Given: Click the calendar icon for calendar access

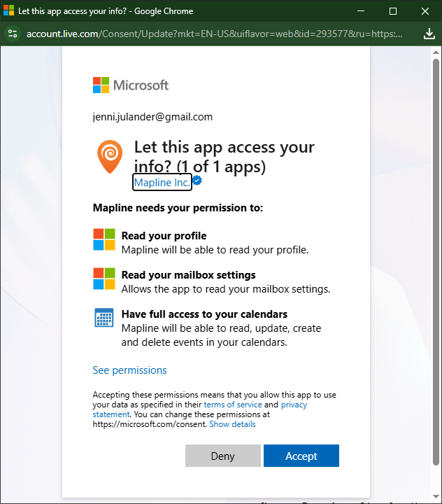Looking at the screenshot, I should coord(104,318).
